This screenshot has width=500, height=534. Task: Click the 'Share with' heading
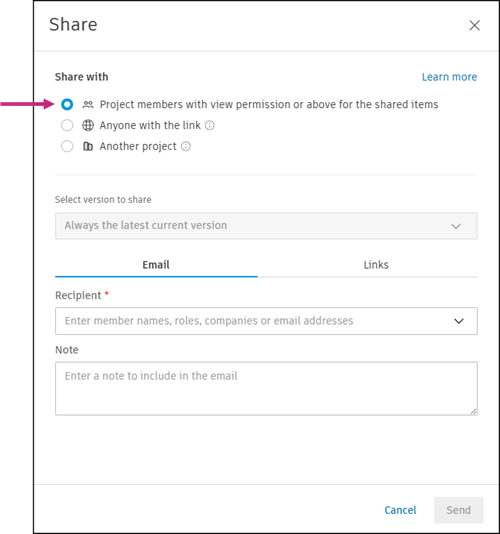[82, 77]
